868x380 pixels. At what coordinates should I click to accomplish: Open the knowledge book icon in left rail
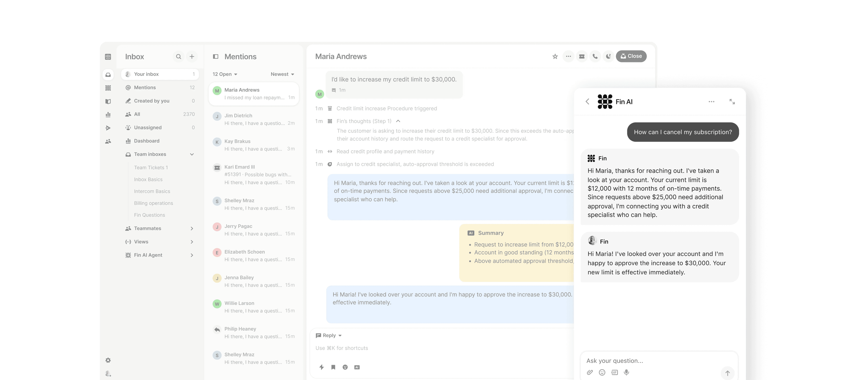coord(108,101)
